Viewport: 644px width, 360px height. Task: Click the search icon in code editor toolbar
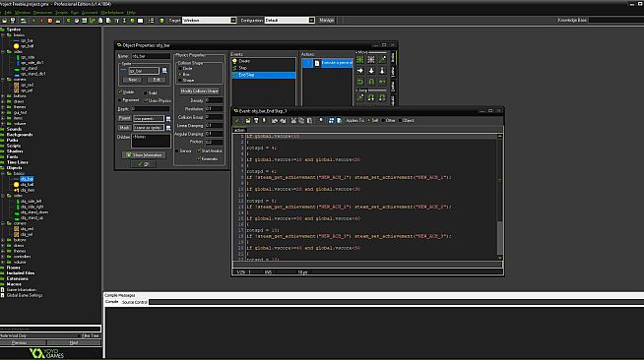tap(321, 120)
